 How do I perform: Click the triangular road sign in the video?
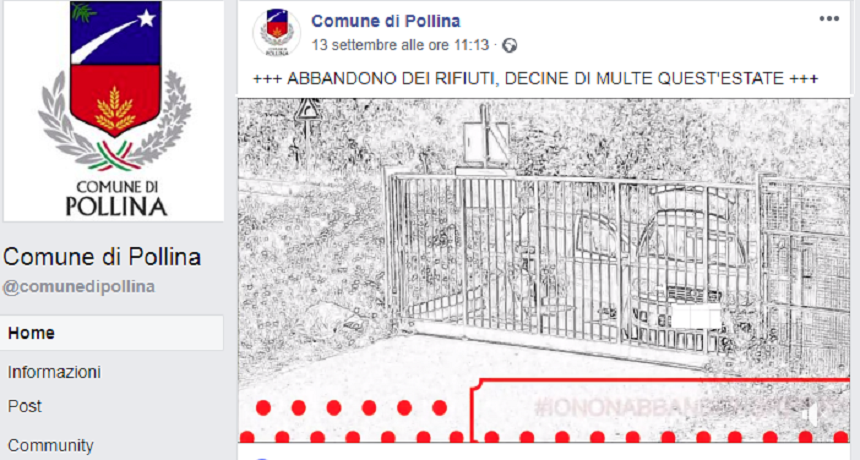tap(307, 110)
